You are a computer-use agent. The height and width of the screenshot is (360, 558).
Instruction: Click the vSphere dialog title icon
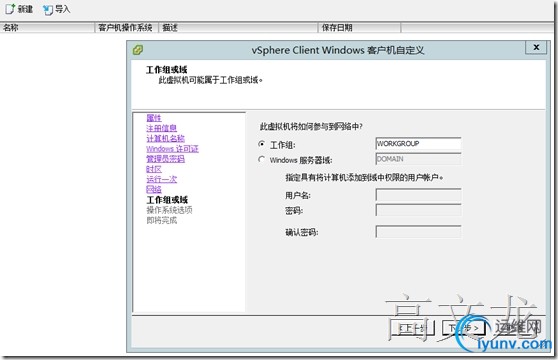click(x=138, y=50)
